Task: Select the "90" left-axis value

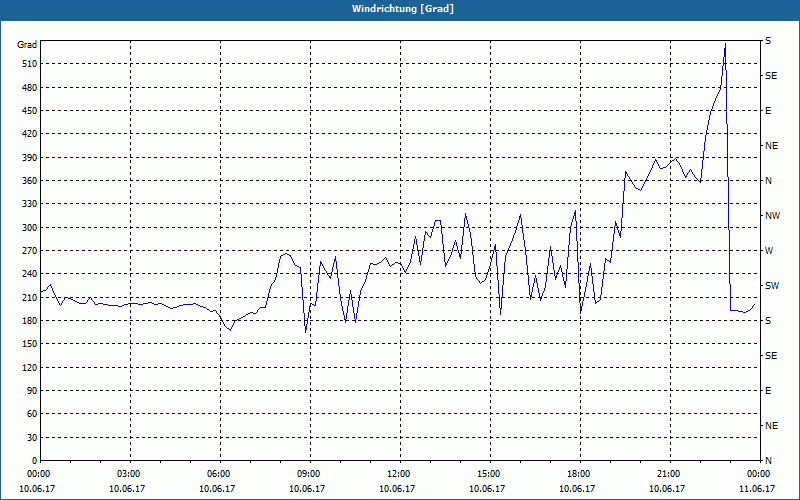Action: tap(32, 391)
